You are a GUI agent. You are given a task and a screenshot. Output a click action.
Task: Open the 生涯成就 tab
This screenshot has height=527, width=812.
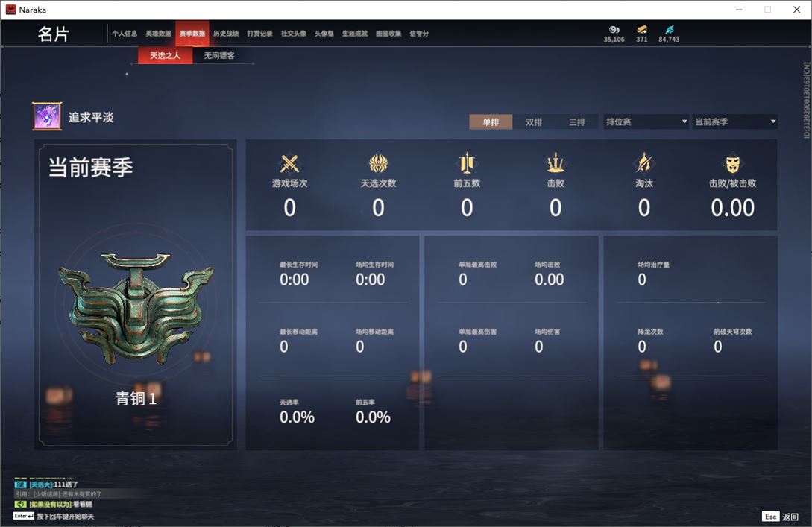click(355, 33)
